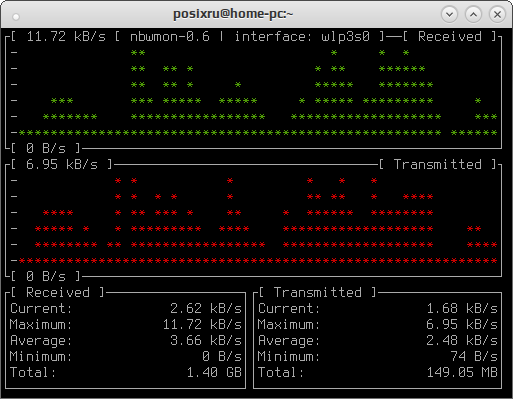Click the "Total:" label in Transmitted panel
This screenshot has width=513, height=399.
281,373
